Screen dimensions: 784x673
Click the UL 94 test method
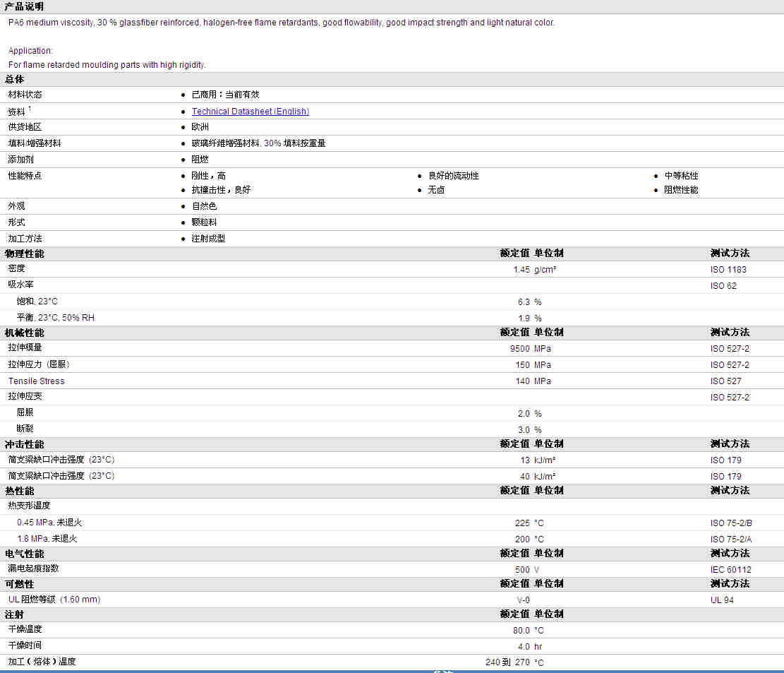pos(723,600)
